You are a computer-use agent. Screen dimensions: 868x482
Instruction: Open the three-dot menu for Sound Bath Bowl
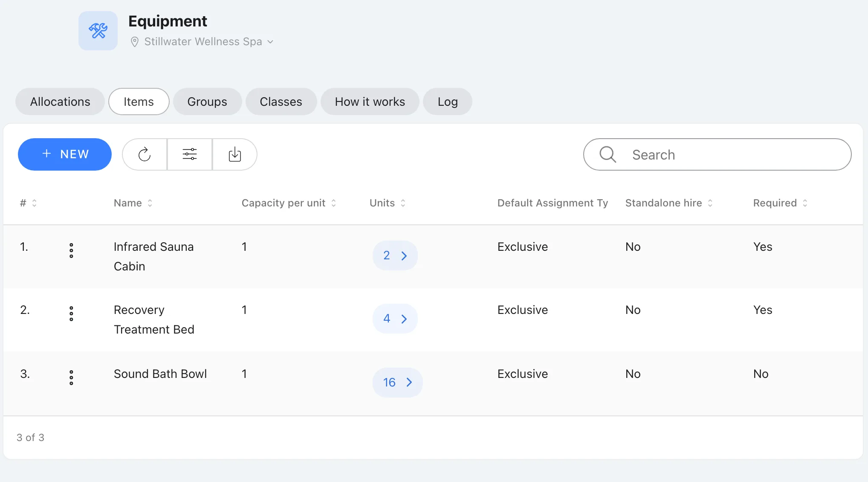click(x=71, y=377)
